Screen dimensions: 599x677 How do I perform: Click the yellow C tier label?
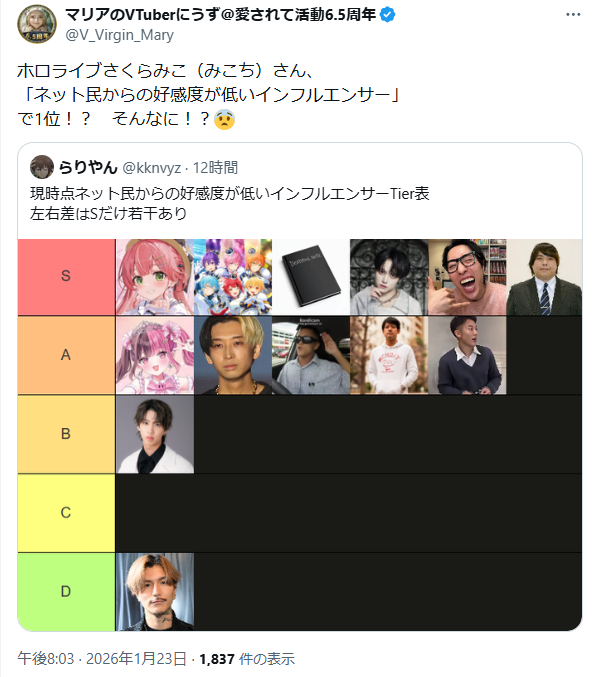click(66, 513)
